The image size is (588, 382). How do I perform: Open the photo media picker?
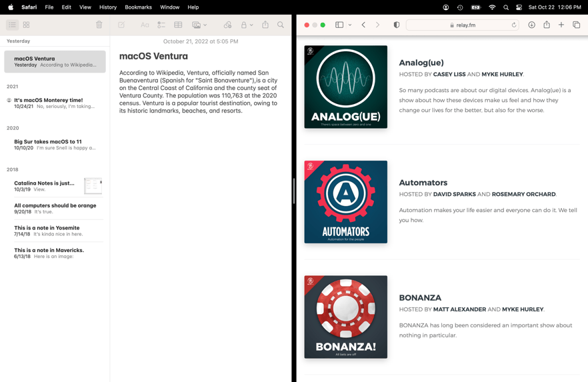coord(196,25)
